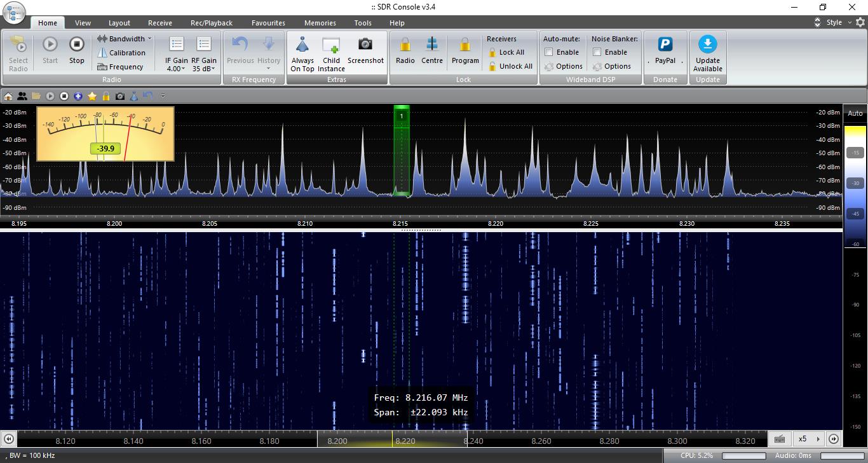Click the Always On Top pin icon
The width and height of the screenshot is (868, 463).
pyautogui.click(x=302, y=45)
